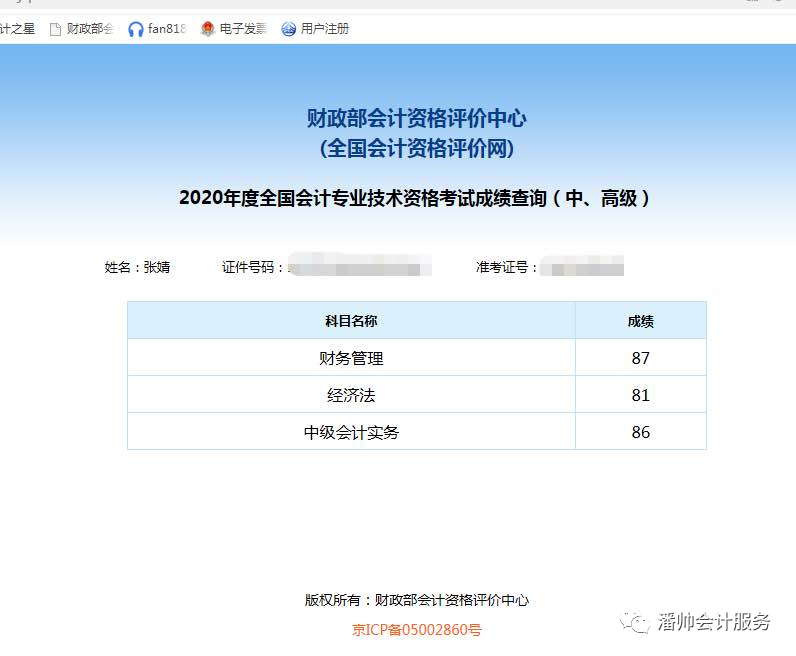Click the page icon of 财政部会 bookmark
796x656 pixels.
point(55,29)
